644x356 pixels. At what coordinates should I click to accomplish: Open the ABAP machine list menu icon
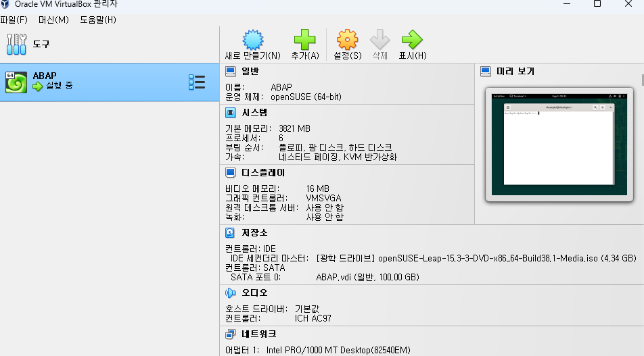(x=197, y=82)
